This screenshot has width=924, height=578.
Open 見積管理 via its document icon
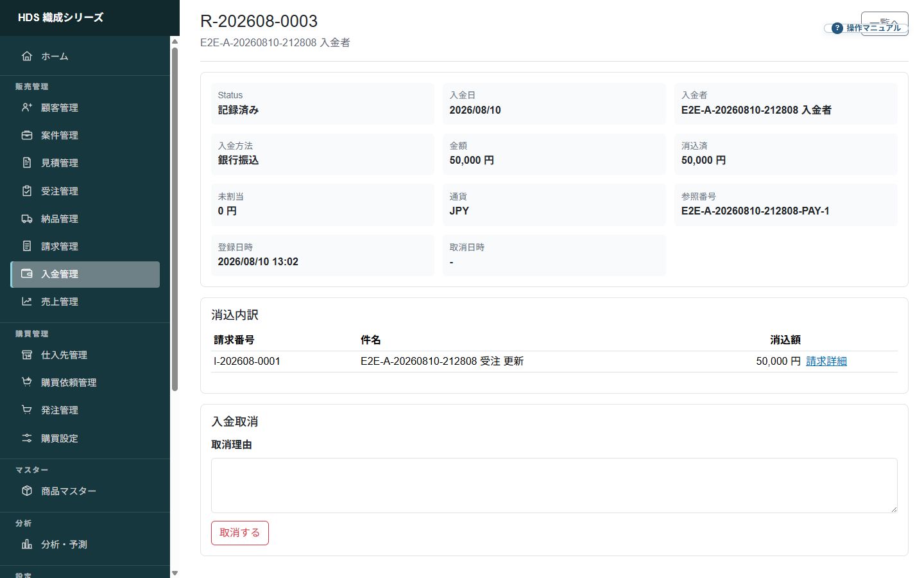27,163
